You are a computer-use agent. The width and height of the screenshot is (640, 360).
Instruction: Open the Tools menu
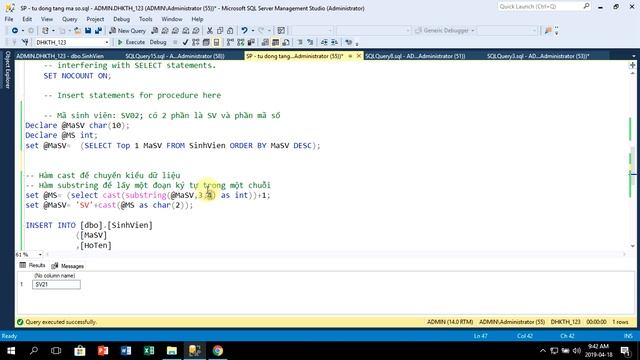pos(146,19)
